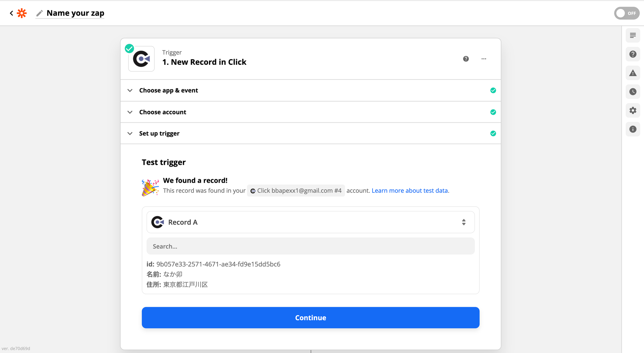The image size is (644, 353).
Task: Expand 'Choose account' section
Action: click(x=310, y=112)
